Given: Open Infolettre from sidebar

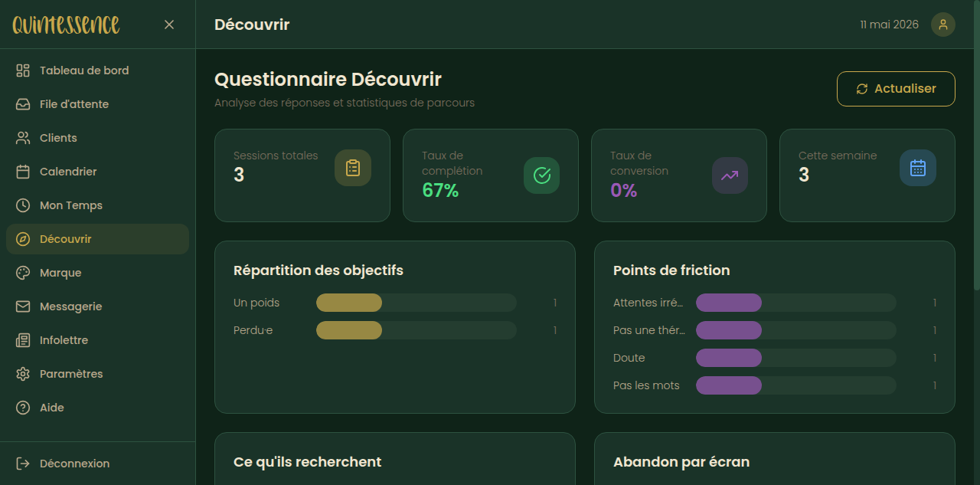Looking at the screenshot, I should point(97,340).
